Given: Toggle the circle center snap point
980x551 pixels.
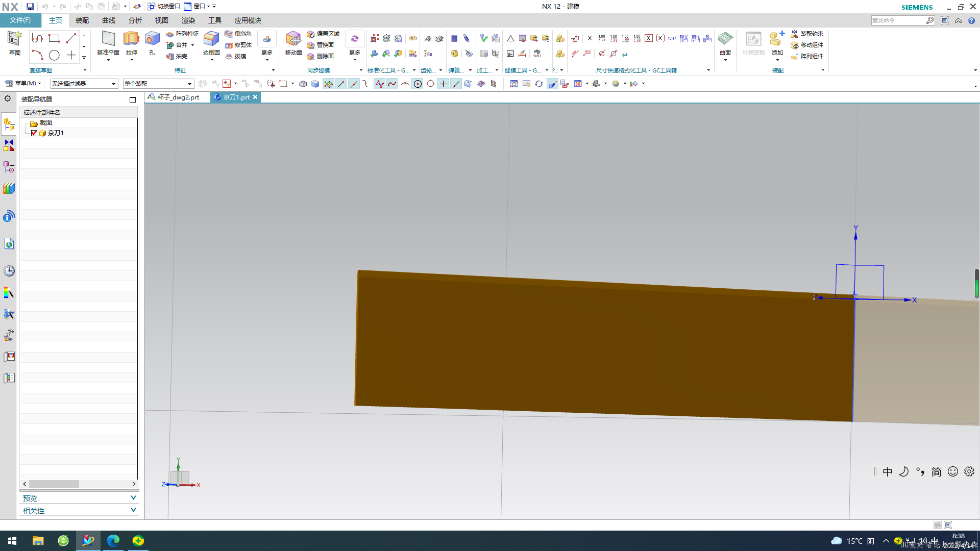Looking at the screenshot, I should tap(418, 84).
